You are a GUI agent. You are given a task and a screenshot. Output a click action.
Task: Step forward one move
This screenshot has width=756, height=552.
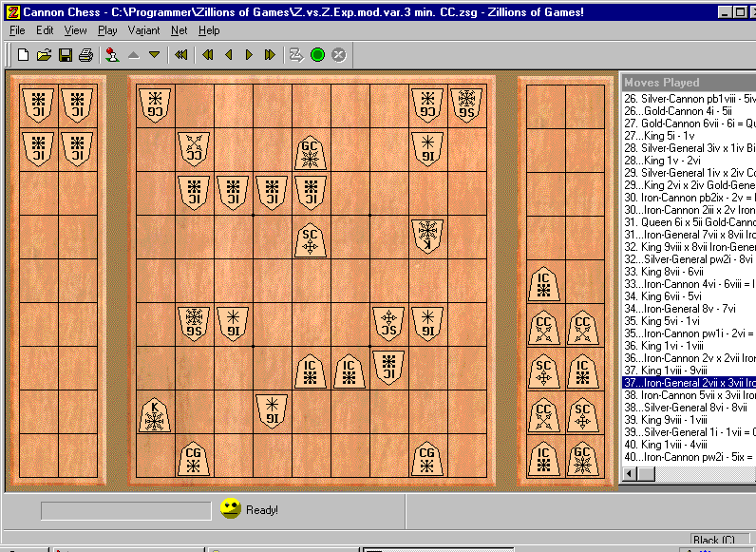[x=249, y=55]
